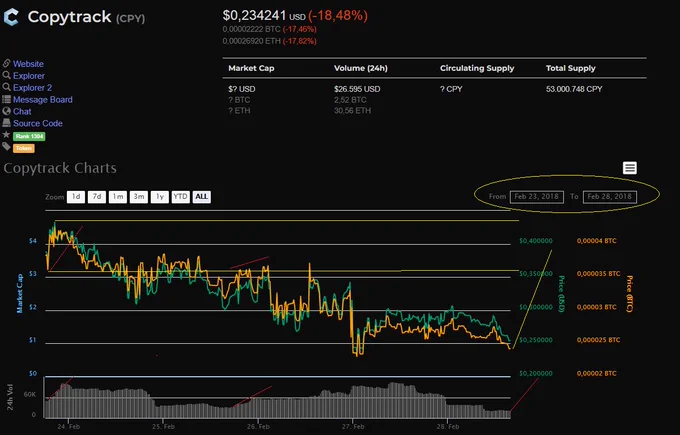The width and height of the screenshot is (680, 435).
Task: Open the Website link
Action: click(x=28, y=64)
